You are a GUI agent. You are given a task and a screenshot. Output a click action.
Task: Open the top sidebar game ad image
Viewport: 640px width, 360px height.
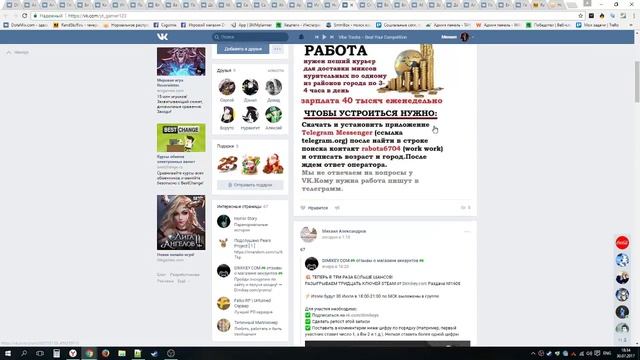(x=181, y=61)
